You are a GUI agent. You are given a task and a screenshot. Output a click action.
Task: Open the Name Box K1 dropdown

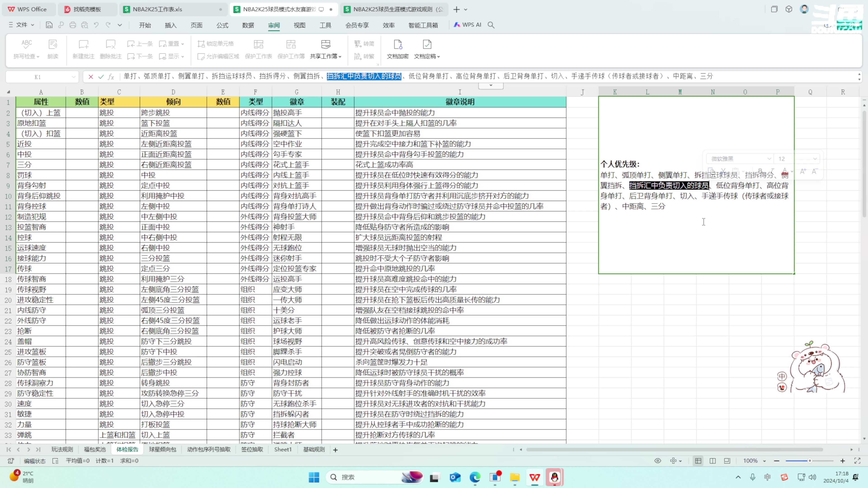[x=73, y=77]
